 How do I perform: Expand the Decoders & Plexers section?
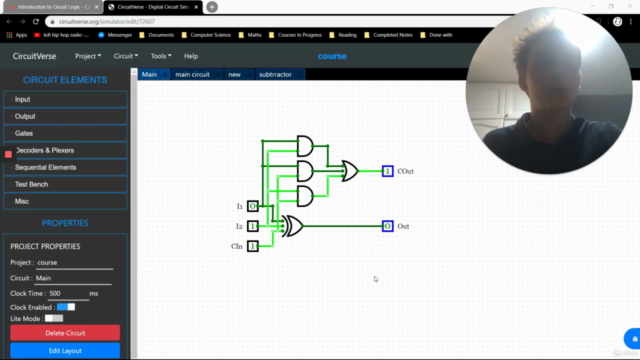click(x=65, y=150)
